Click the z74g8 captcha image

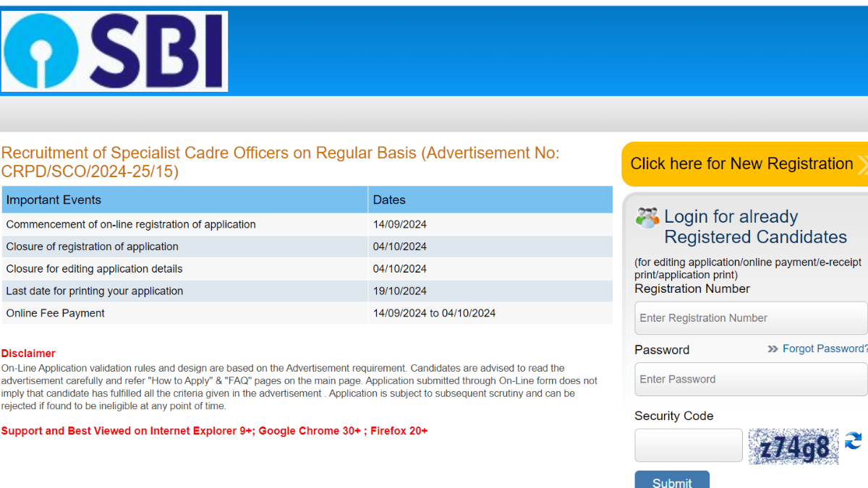click(793, 447)
